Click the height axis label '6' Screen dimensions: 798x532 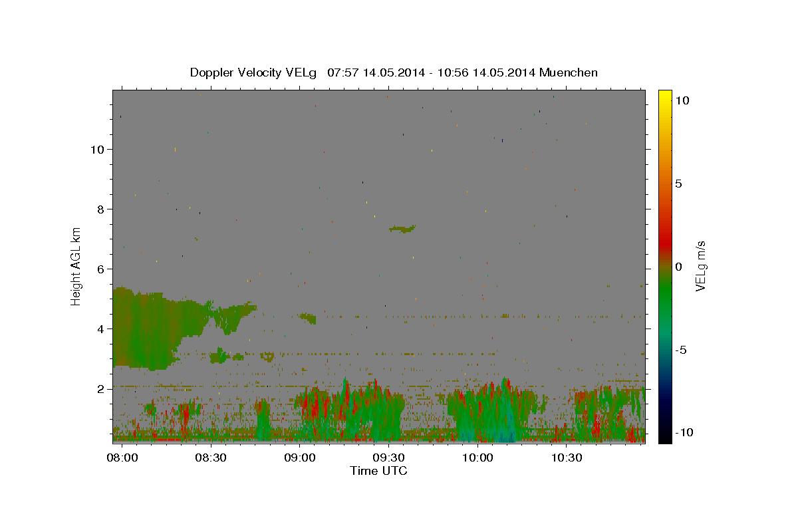click(100, 269)
